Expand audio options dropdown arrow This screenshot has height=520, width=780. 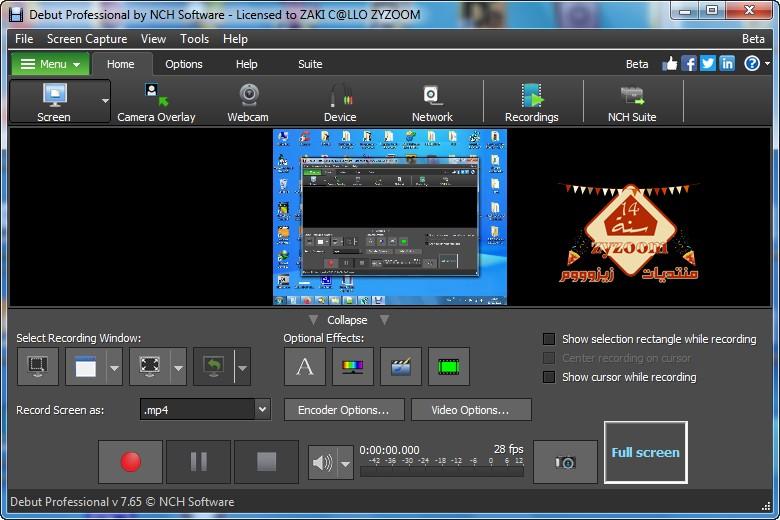click(x=345, y=463)
